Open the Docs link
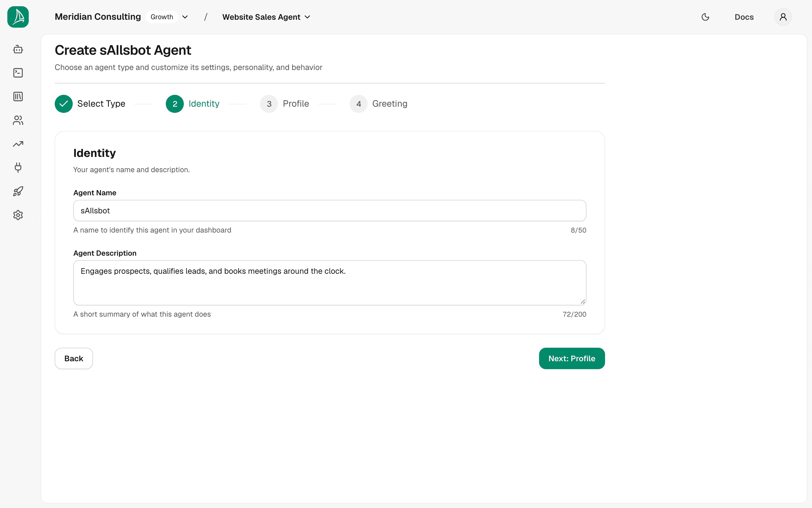The image size is (812, 508). [x=744, y=17]
